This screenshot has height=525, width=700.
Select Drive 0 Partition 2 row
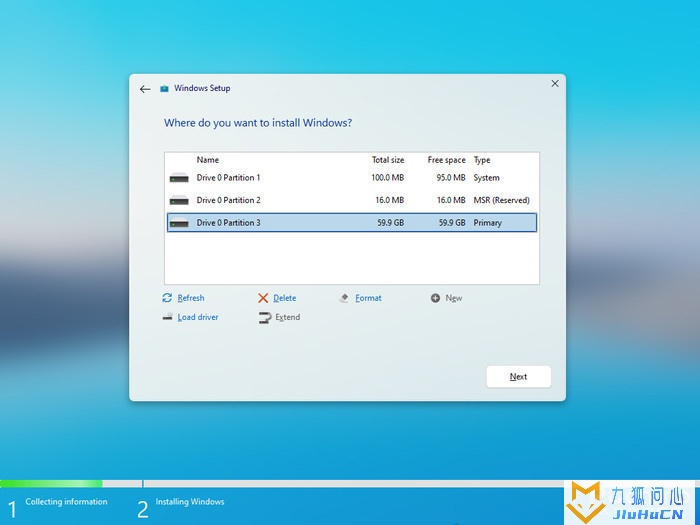click(352, 200)
